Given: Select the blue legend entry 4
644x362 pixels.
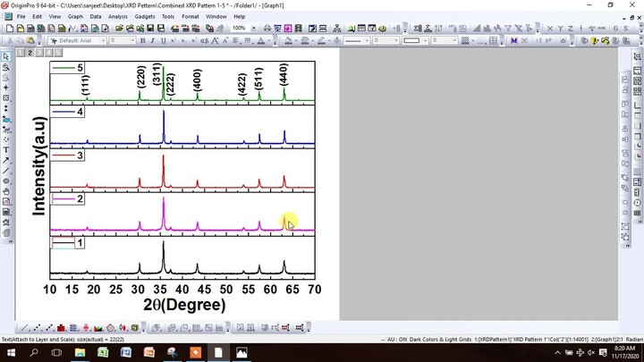Looking at the screenshot, I should click(x=68, y=112).
